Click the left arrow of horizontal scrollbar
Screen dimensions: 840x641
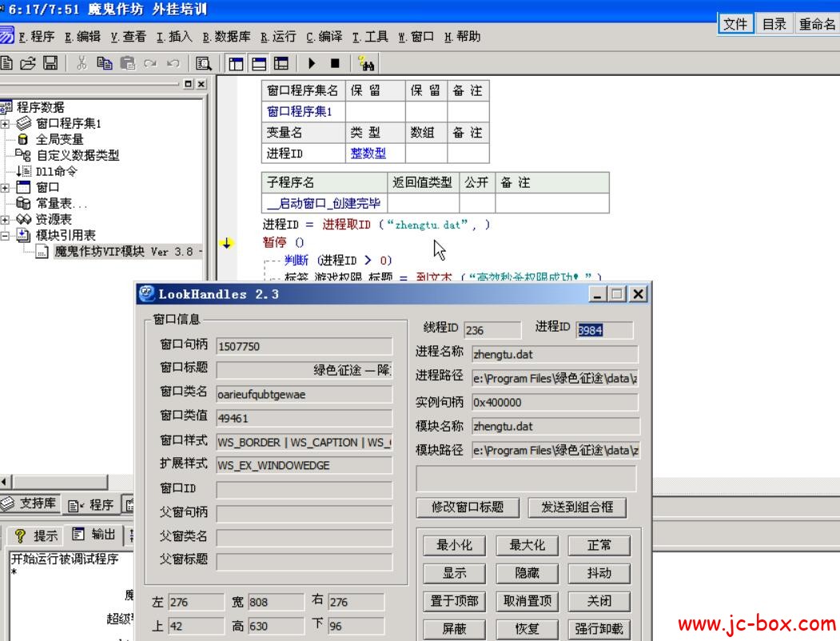[x=6, y=481]
